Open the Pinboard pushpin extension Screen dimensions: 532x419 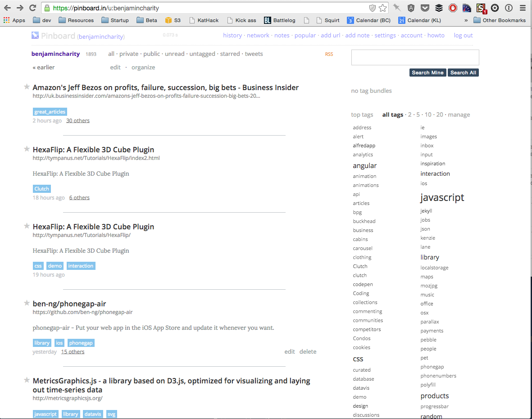(x=396, y=8)
